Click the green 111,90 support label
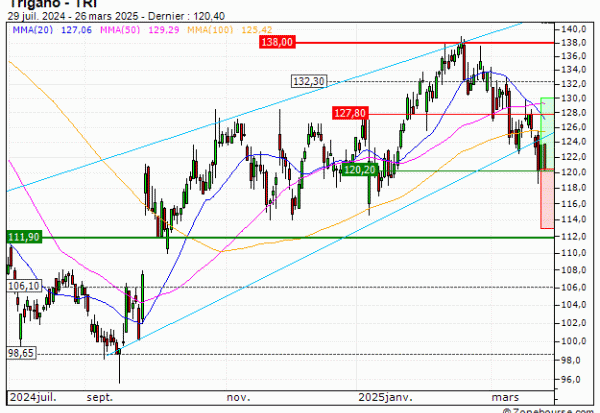Screen dimensions: 600x413 24,237
